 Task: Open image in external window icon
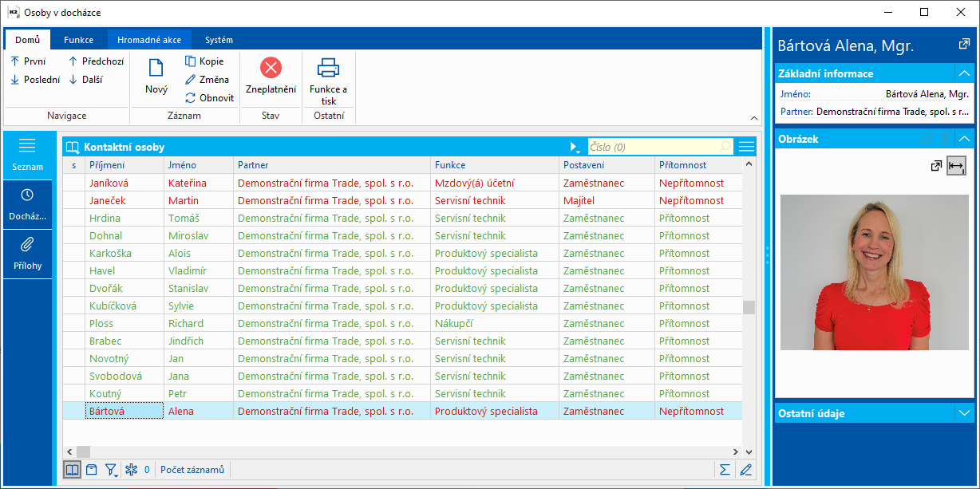tap(936, 166)
